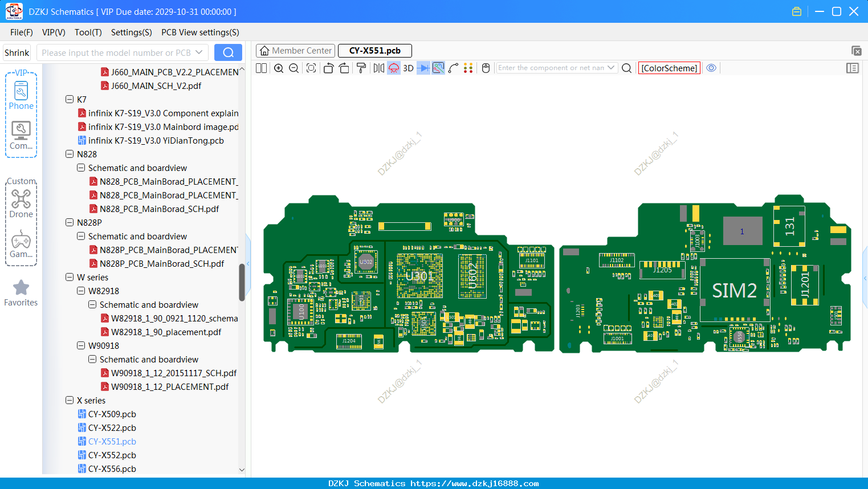
Task: Open the ColorScheme settings
Action: click(669, 68)
